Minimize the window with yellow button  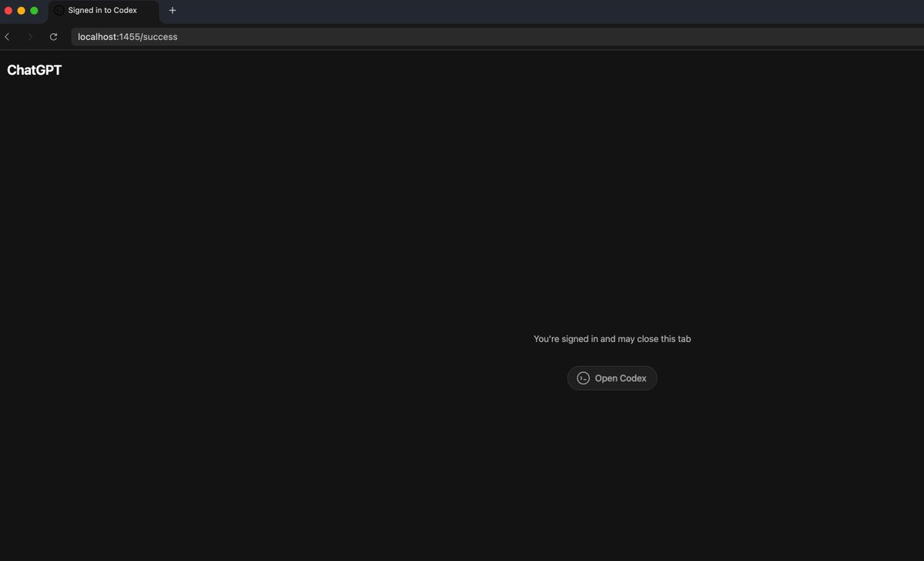click(x=22, y=11)
